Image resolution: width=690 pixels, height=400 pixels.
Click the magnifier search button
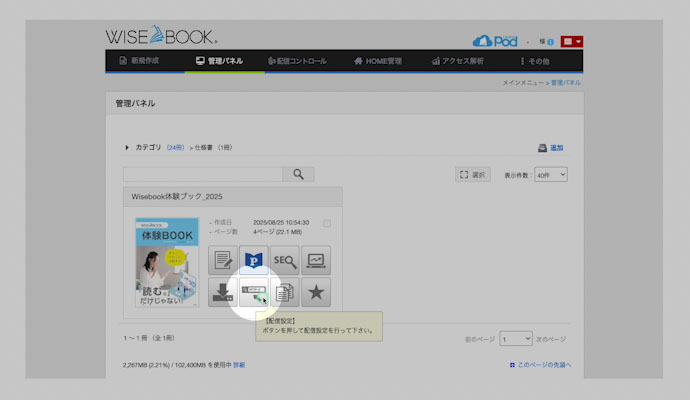pos(298,174)
